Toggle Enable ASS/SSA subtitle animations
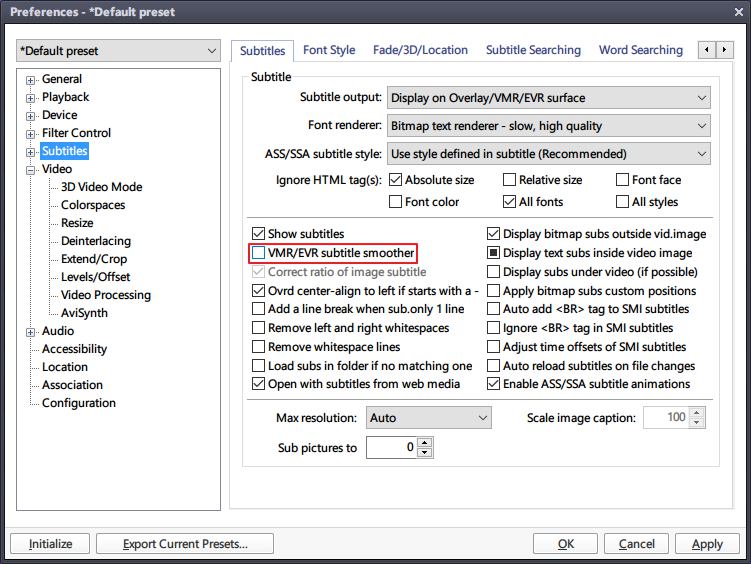This screenshot has height=564, width=751. pyautogui.click(x=494, y=384)
